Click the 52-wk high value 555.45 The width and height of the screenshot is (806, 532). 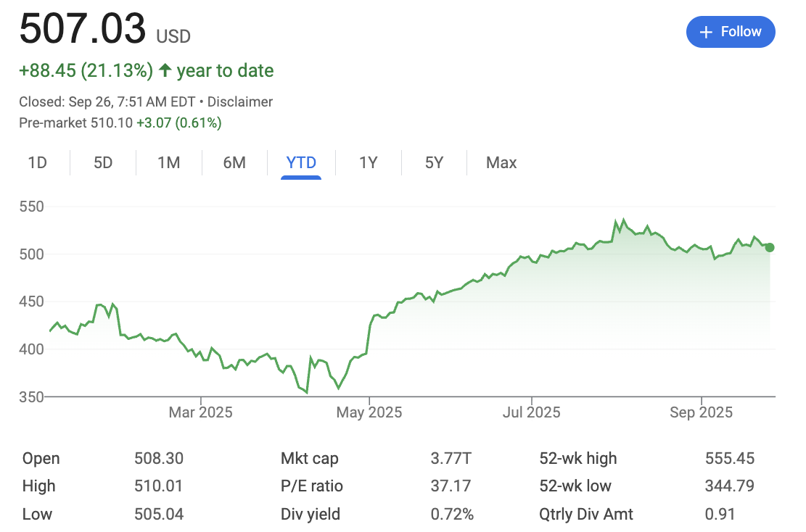click(730, 458)
